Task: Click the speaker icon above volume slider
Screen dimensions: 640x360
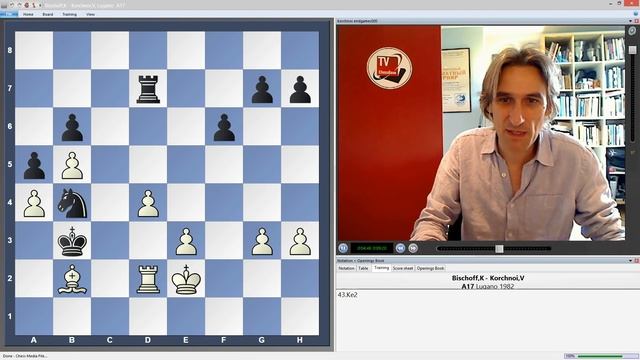Action: pyautogui.click(x=632, y=31)
